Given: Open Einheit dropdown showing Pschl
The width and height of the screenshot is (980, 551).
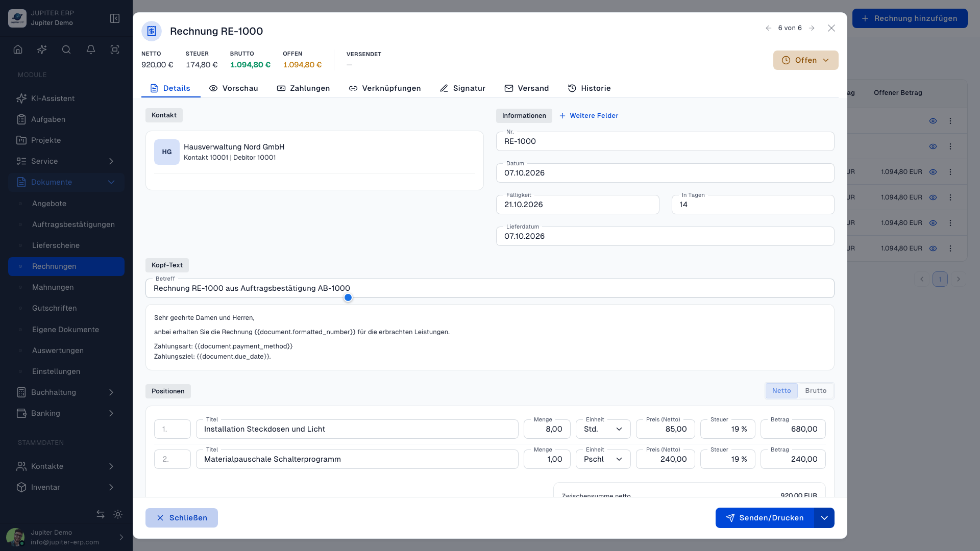Looking at the screenshot, I should [x=603, y=459].
